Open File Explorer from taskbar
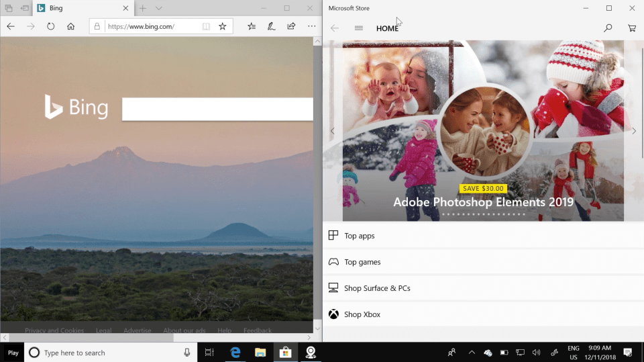The height and width of the screenshot is (362, 644). click(x=260, y=353)
